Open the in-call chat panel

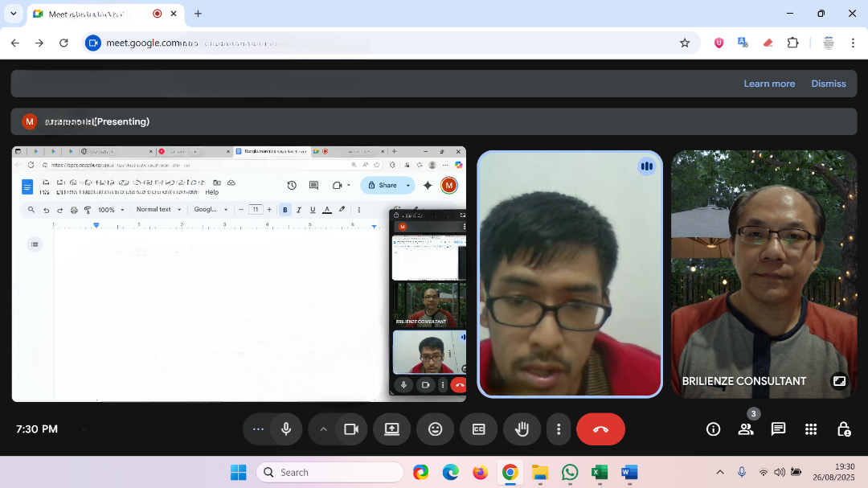[778, 429]
